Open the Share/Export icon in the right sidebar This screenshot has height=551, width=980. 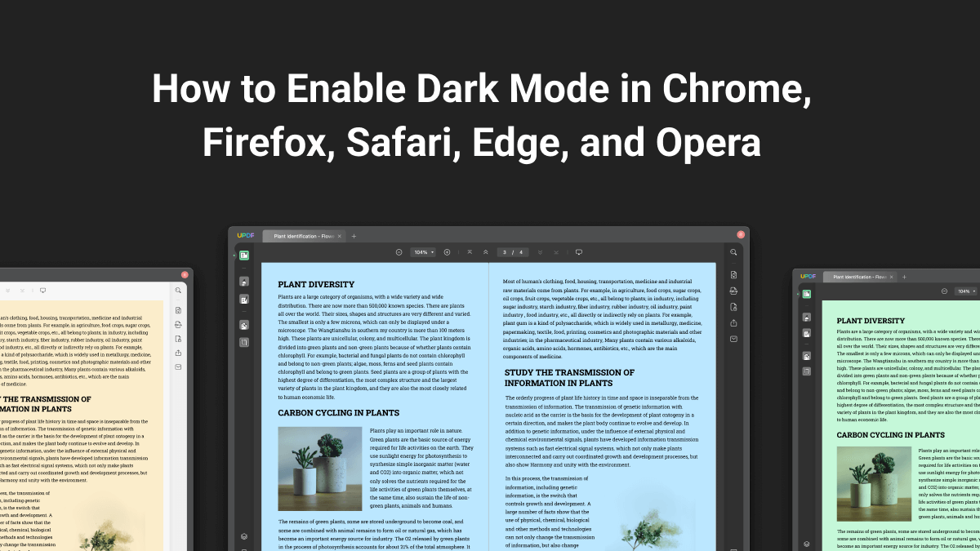pyautogui.click(x=733, y=323)
